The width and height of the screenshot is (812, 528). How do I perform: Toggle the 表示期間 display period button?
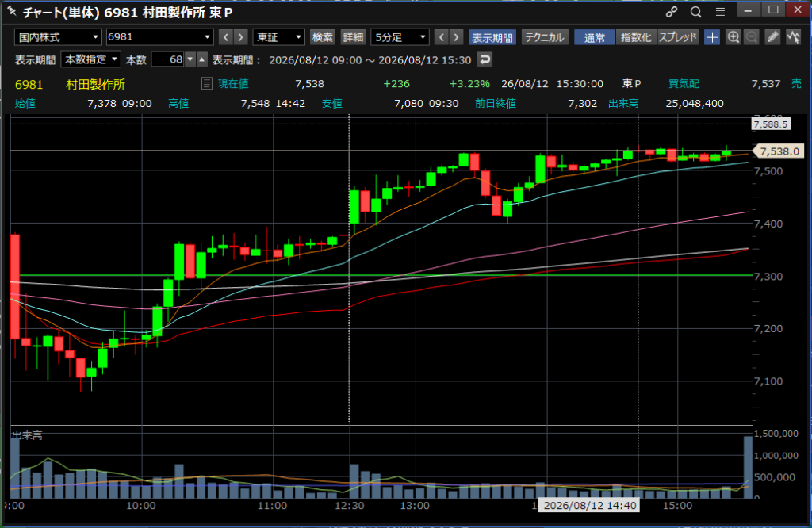(x=492, y=37)
